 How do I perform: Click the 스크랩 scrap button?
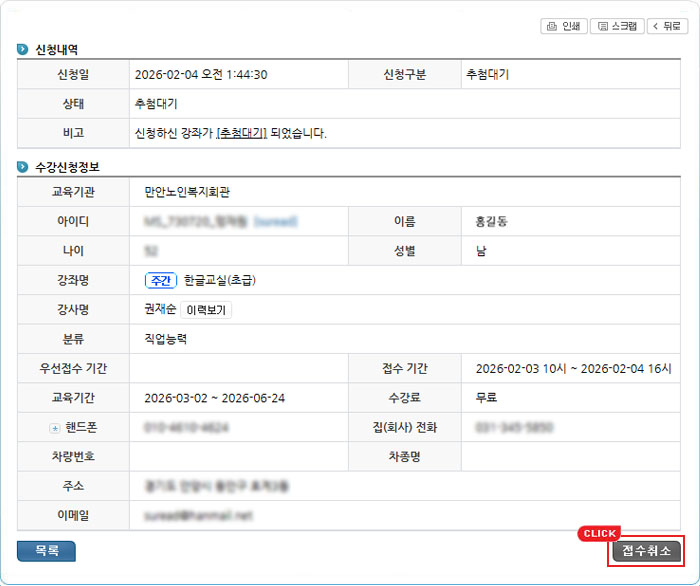[x=617, y=26]
